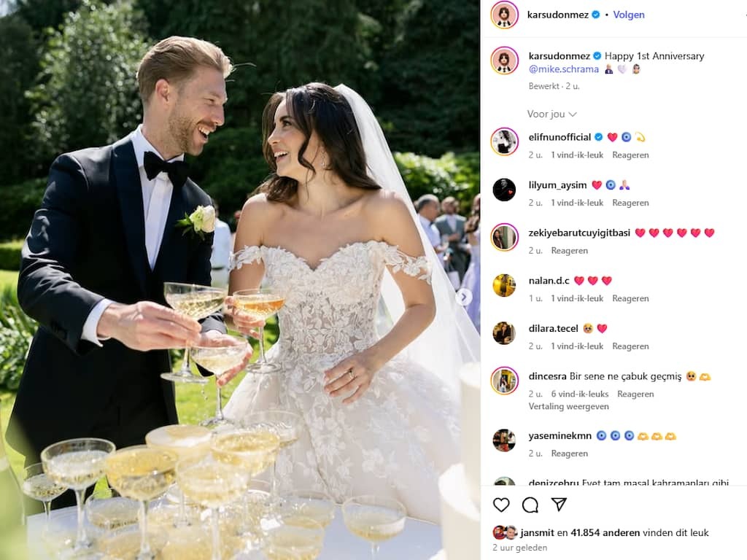Open karsudonmez profile picture in header

click(505, 15)
